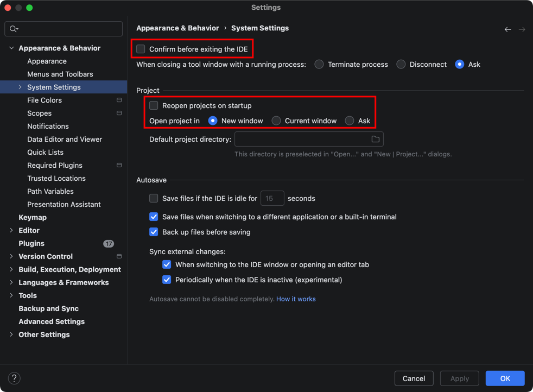This screenshot has width=533, height=392.
Task: Expand the Editor settings section
Action: tap(11, 231)
